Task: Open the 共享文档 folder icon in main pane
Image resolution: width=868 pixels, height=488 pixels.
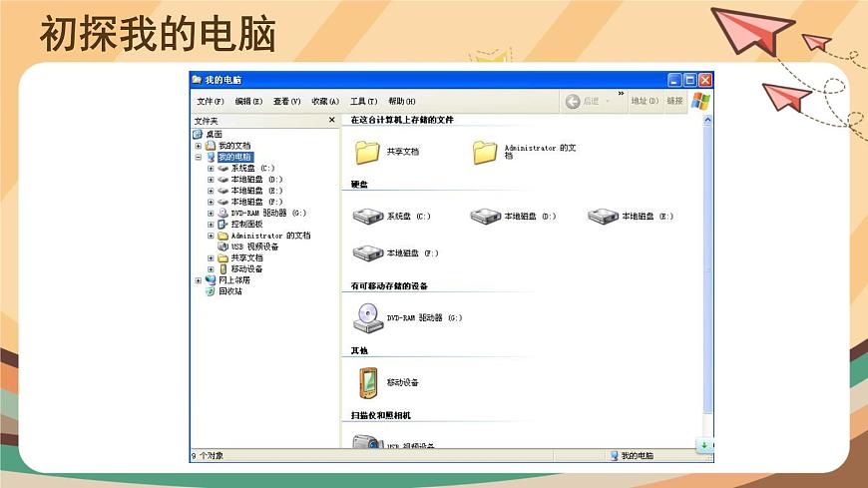Action: 367,153
